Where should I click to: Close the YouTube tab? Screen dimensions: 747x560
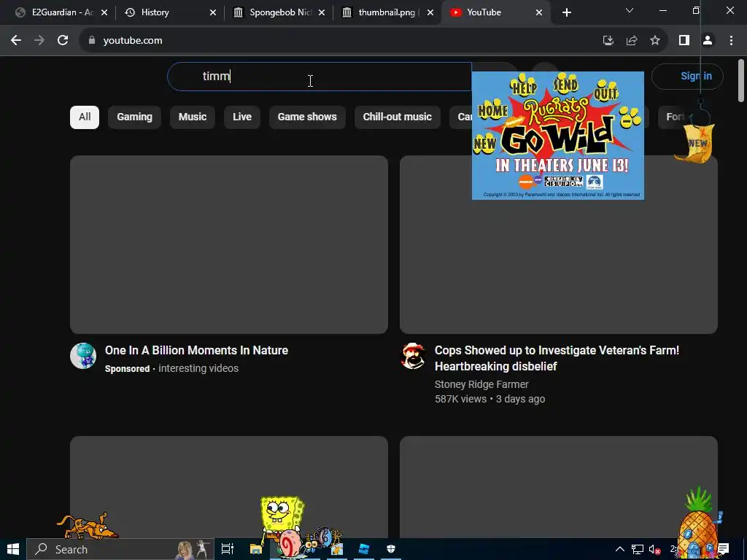click(x=539, y=12)
